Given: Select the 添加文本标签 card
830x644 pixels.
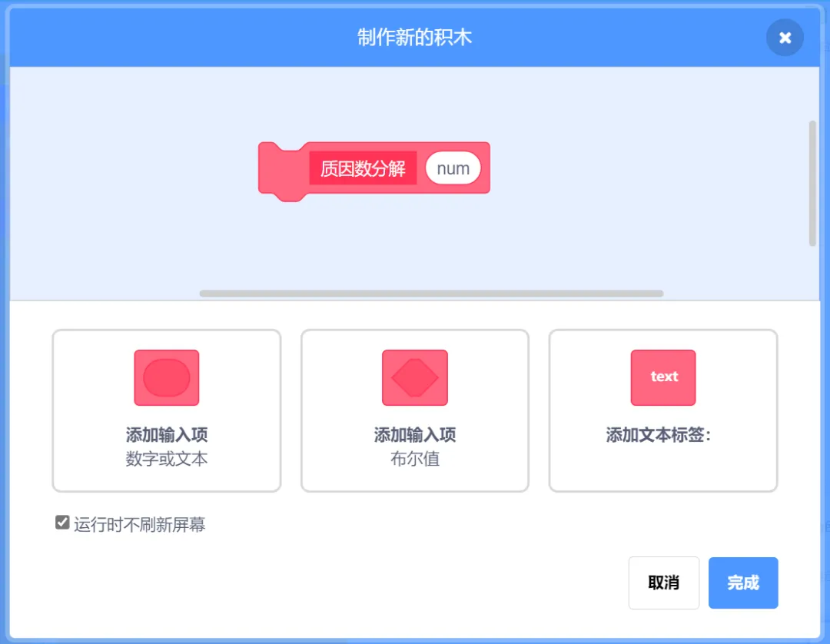Looking at the screenshot, I should pyautogui.click(x=662, y=410).
